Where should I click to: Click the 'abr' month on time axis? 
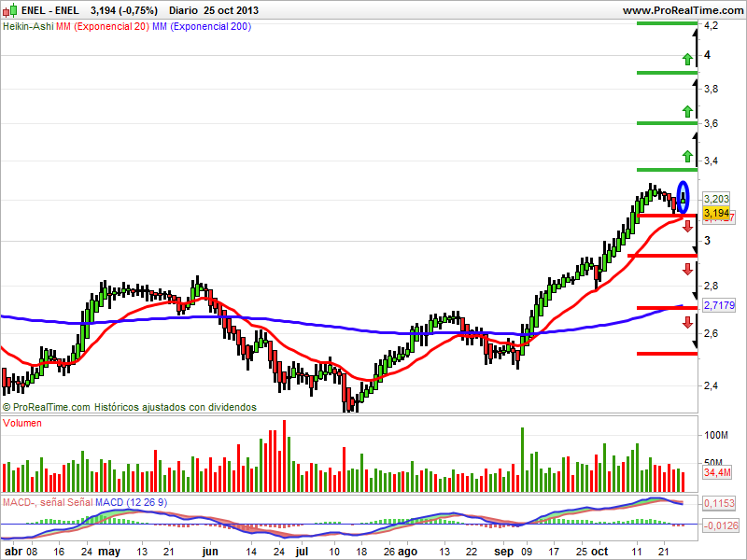pyautogui.click(x=13, y=552)
